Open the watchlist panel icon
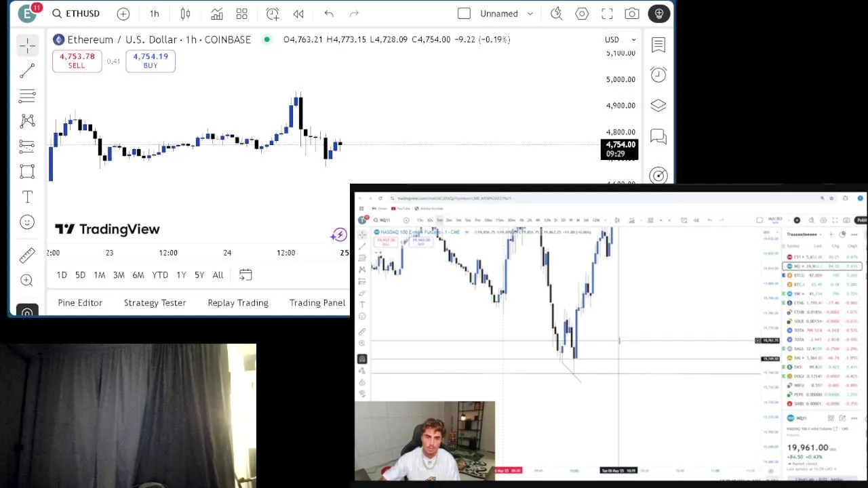 click(x=658, y=45)
